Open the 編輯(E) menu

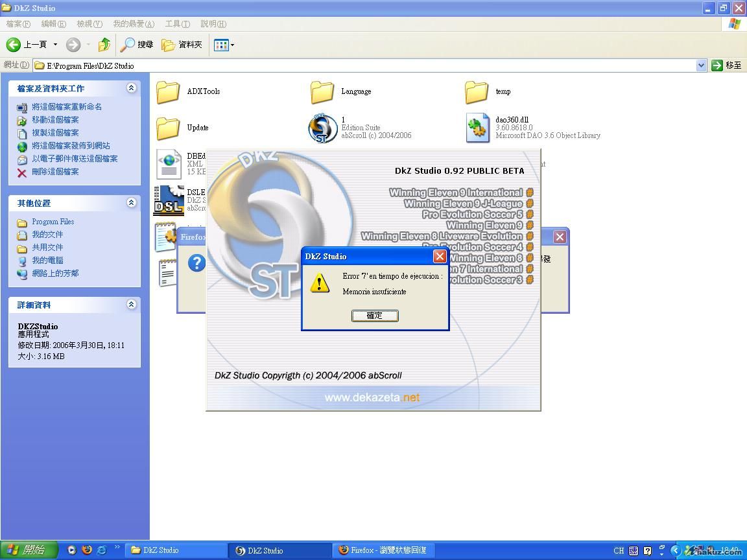(x=53, y=24)
